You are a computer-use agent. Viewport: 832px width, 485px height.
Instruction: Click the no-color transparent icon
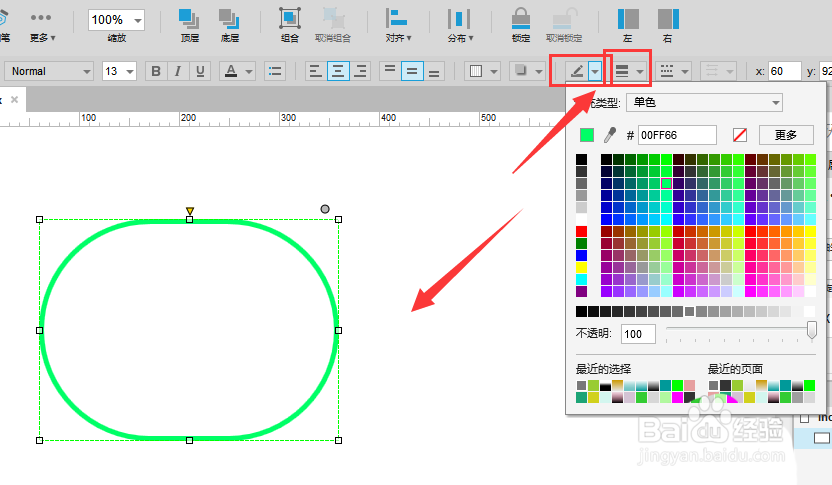(x=740, y=135)
